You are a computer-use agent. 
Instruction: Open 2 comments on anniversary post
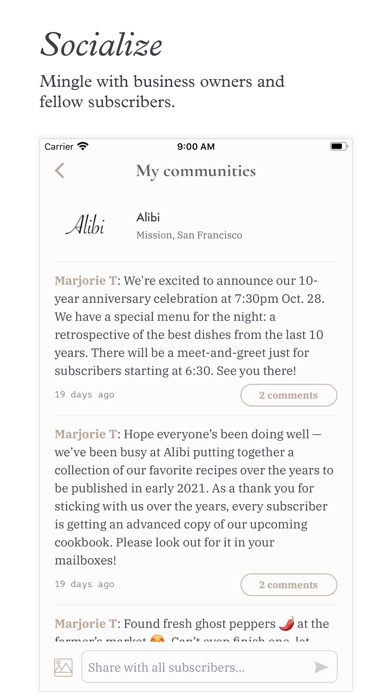pyautogui.click(x=289, y=395)
